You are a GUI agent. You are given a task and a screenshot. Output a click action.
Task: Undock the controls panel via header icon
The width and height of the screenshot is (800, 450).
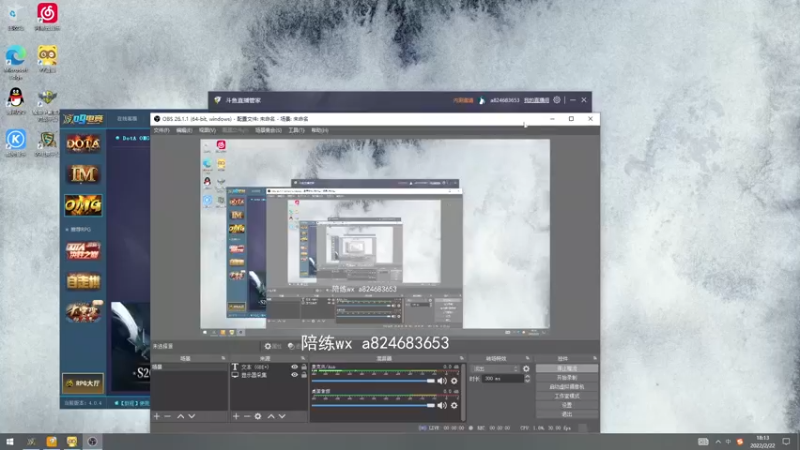(x=595, y=358)
